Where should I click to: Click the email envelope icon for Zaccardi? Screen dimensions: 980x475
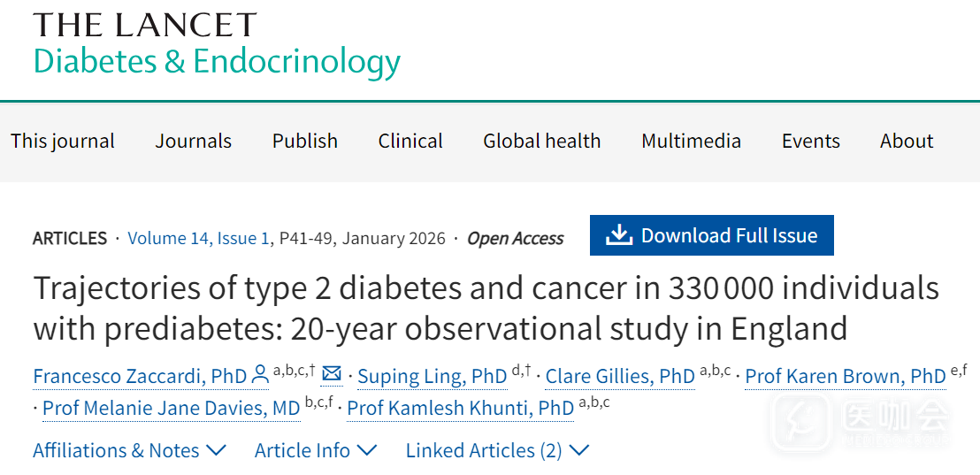click(332, 375)
